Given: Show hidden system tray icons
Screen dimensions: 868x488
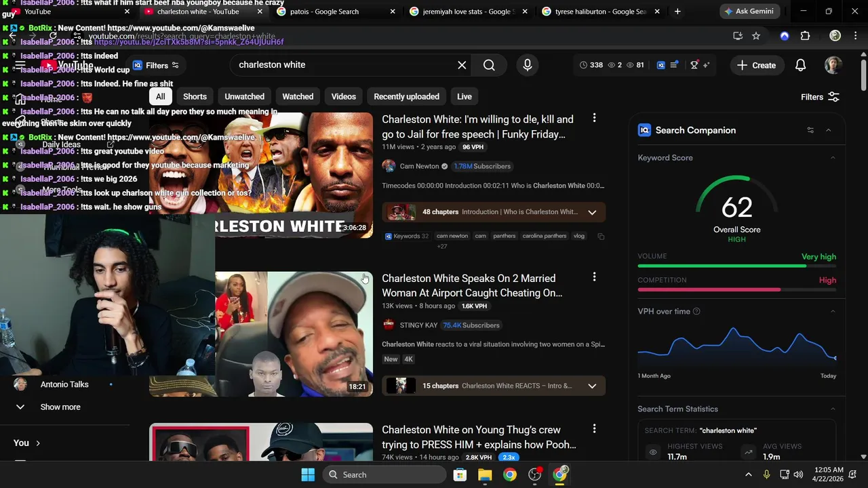Looking at the screenshot, I should click(749, 474).
